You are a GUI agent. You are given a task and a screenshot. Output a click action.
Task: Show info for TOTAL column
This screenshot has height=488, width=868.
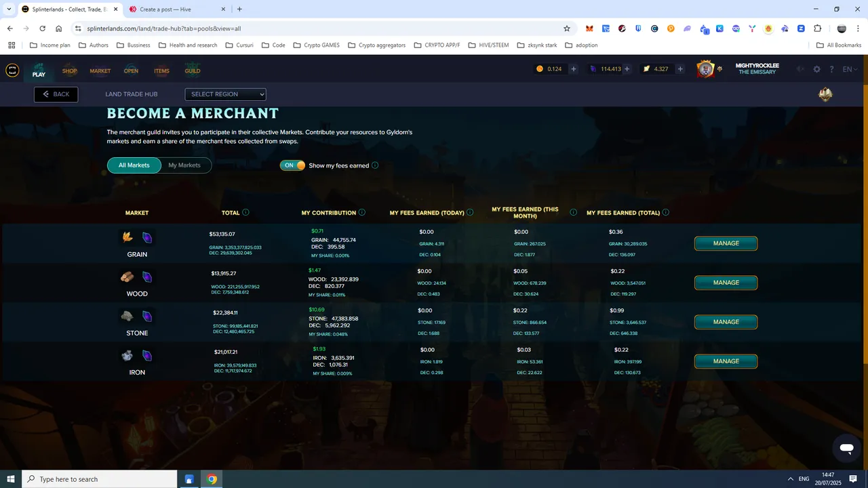[x=245, y=212]
